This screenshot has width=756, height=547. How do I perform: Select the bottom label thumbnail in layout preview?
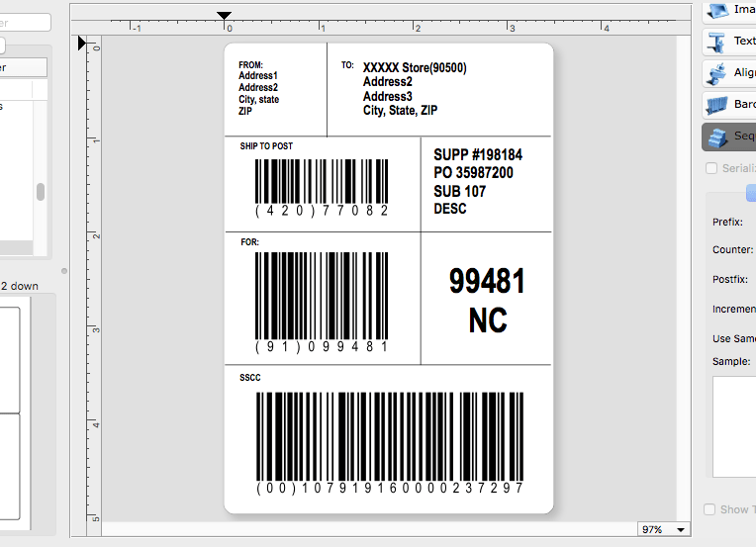[10, 467]
